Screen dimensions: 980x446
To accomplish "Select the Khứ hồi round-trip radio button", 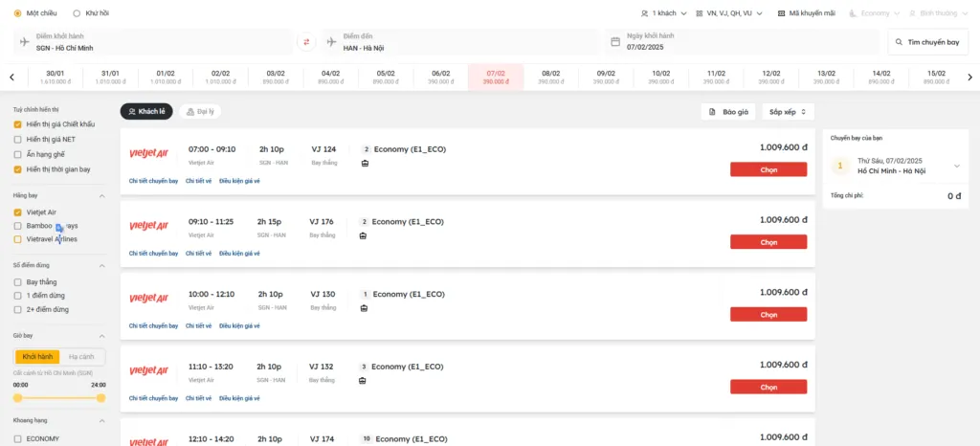I will tap(77, 13).
